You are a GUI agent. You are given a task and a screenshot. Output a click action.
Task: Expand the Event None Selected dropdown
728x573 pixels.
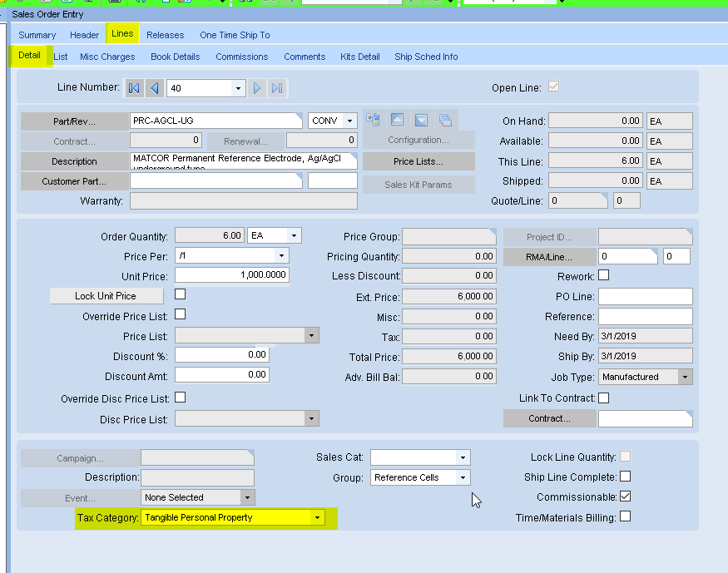click(x=247, y=497)
